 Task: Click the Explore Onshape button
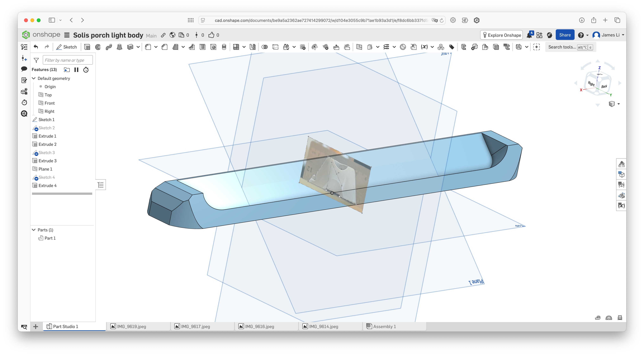[x=502, y=35]
